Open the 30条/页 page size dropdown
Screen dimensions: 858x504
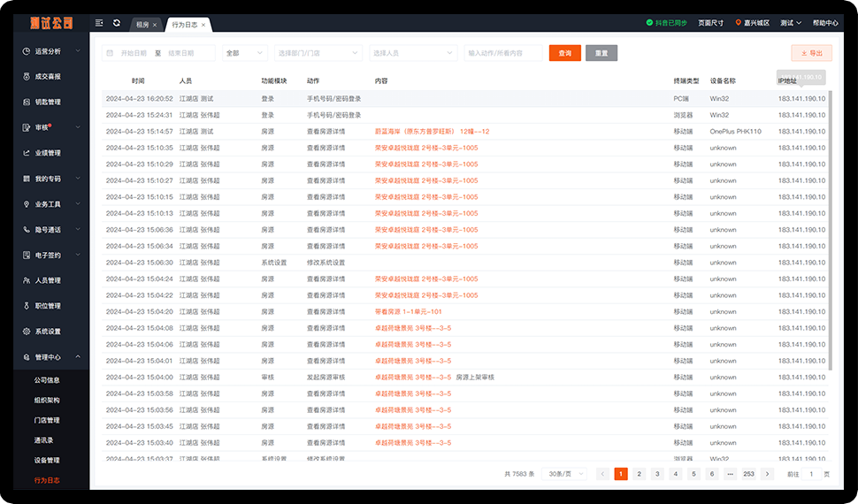point(564,474)
